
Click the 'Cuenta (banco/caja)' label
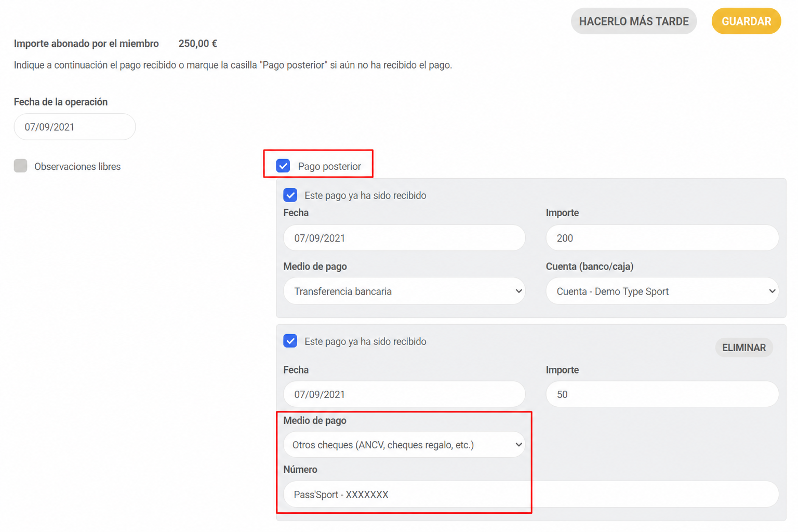coord(590,267)
